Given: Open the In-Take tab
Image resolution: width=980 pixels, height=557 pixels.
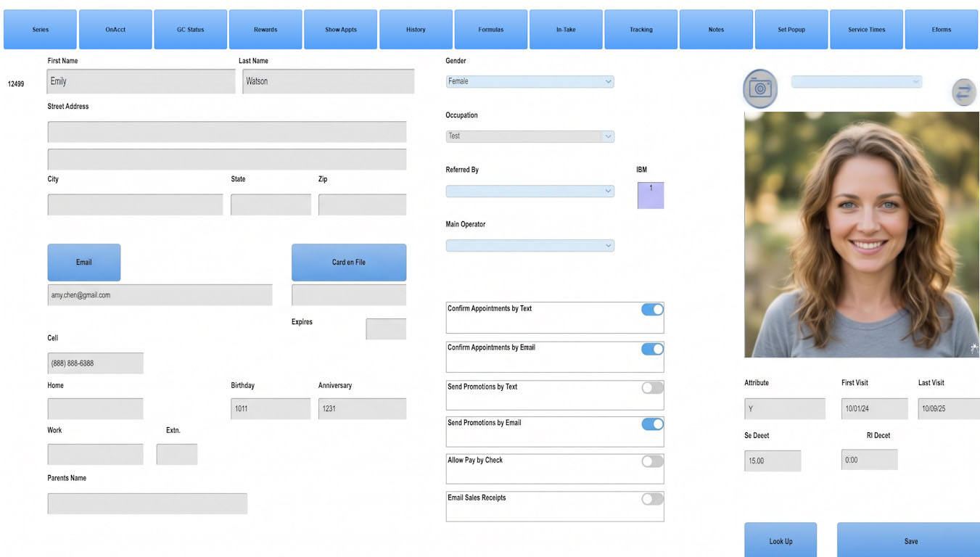Looking at the screenshot, I should click(566, 30).
